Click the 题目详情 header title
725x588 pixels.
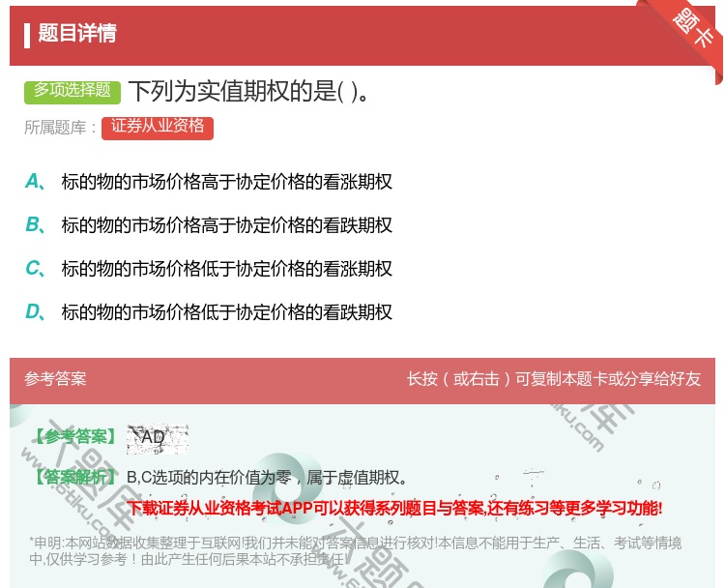point(77,34)
